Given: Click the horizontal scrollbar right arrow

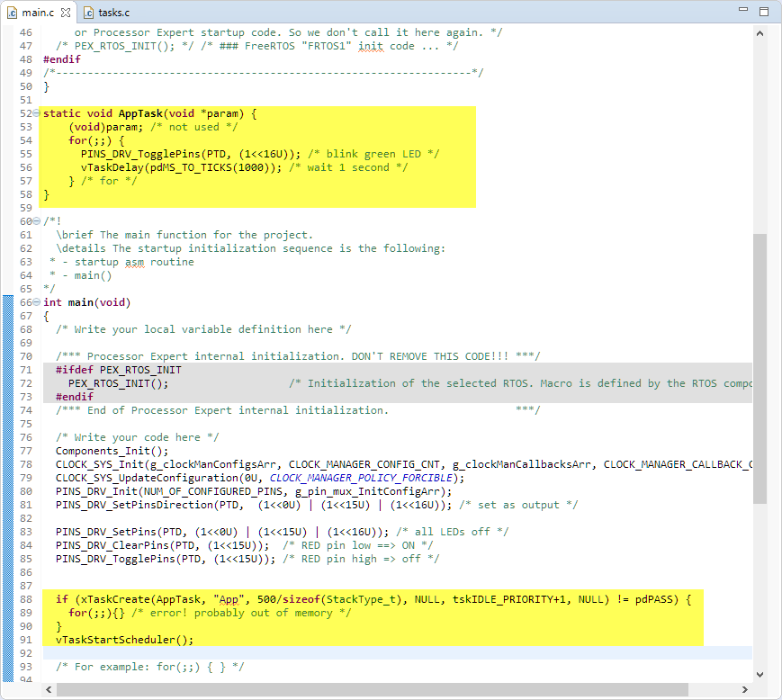Looking at the screenshot, I should tap(744, 689).
